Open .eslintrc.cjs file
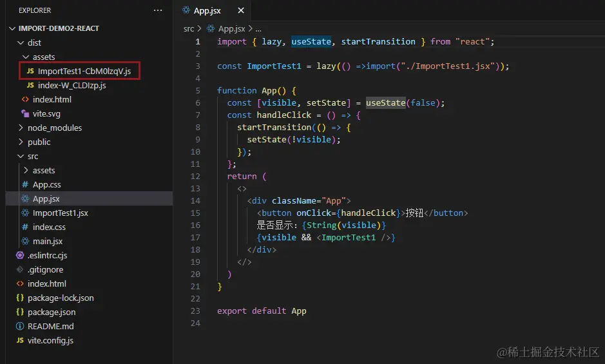This screenshot has width=605, height=364. pyautogui.click(x=47, y=256)
